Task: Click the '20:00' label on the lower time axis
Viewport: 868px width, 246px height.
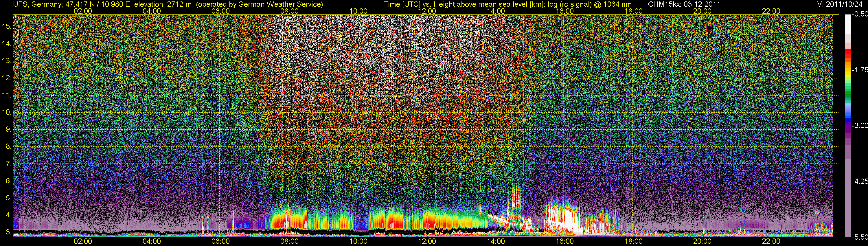Action: coord(702,241)
